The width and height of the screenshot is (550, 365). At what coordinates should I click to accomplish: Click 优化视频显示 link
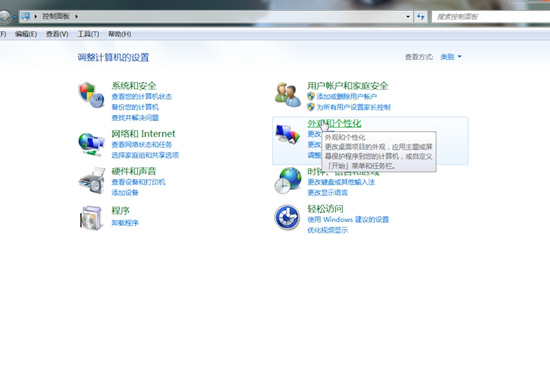coord(328,230)
